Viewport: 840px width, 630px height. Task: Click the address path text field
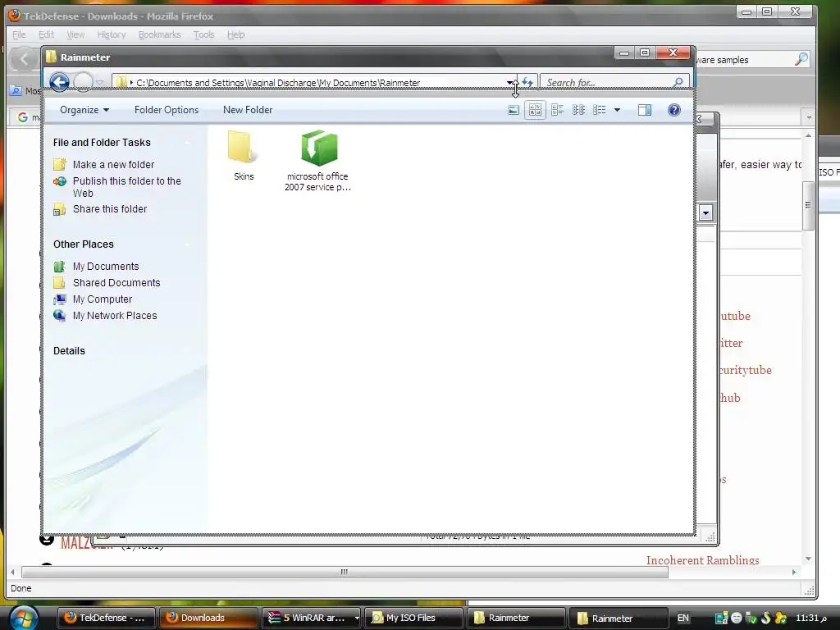click(316, 83)
